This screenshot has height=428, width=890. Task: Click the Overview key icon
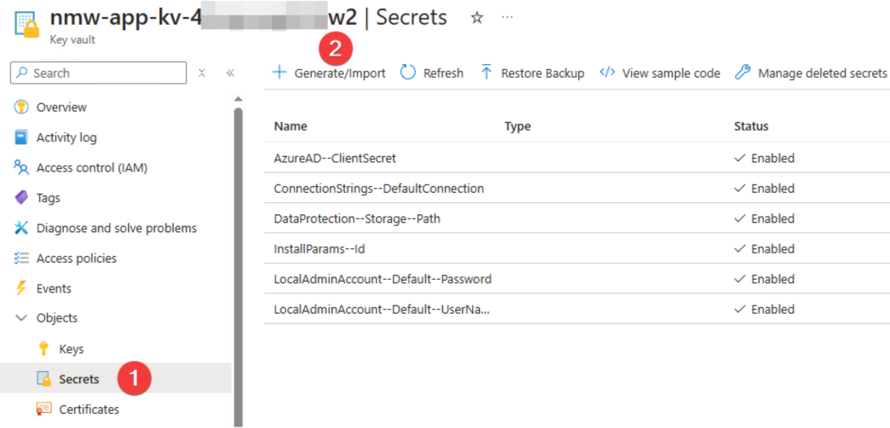click(x=21, y=107)
